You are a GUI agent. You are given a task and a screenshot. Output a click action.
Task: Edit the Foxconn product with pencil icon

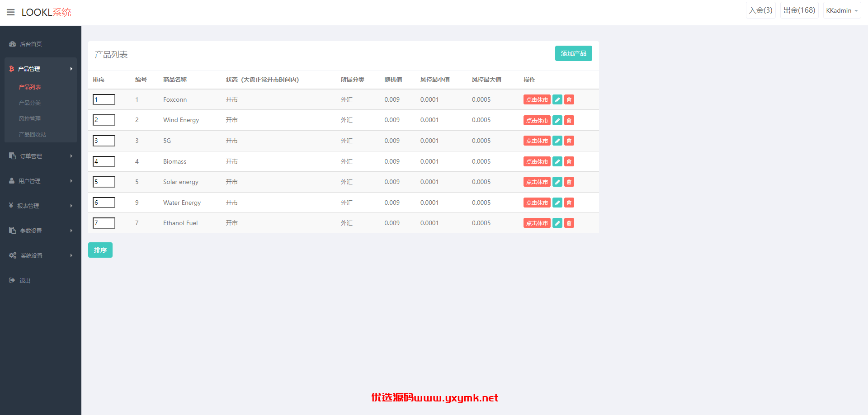point(557,99)
